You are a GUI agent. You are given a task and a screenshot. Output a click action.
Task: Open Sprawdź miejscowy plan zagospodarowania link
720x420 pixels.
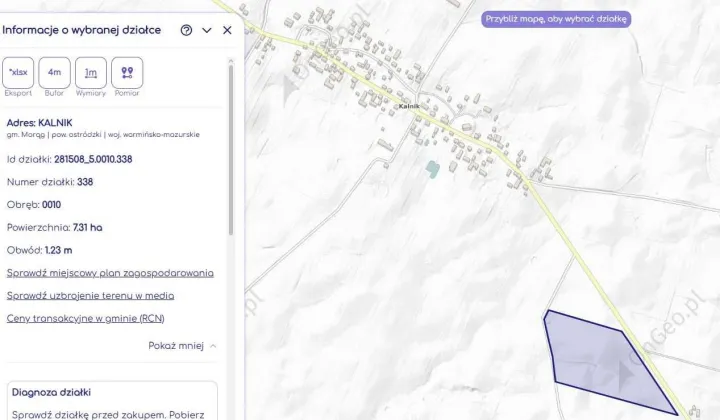[x=110, y=273]
